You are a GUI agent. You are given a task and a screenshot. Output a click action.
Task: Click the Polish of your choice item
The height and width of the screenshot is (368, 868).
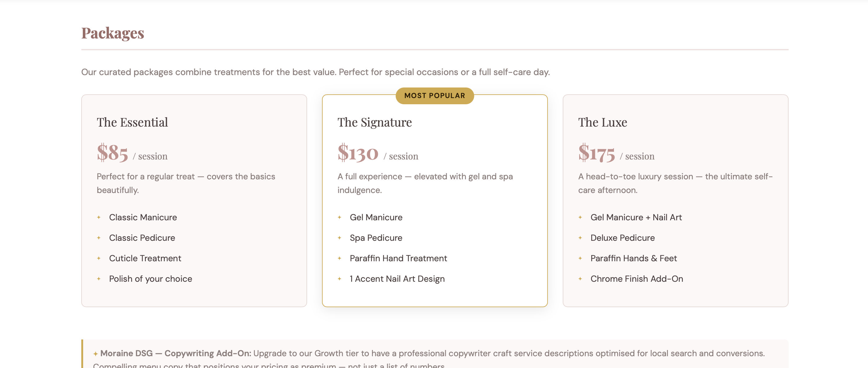[x=150, y=279]
